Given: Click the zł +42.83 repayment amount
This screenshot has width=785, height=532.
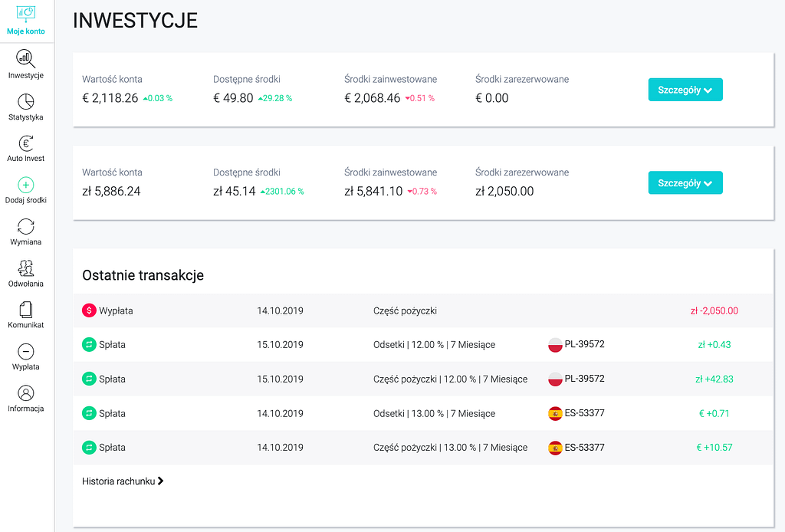Looking at the screenshot, I should [x=714, y=379].
